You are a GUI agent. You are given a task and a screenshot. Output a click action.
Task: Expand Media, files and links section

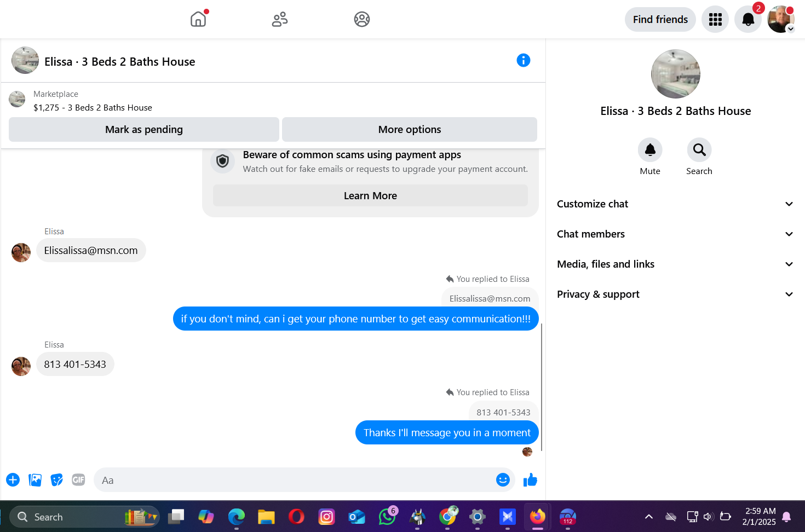click(675, 264)
